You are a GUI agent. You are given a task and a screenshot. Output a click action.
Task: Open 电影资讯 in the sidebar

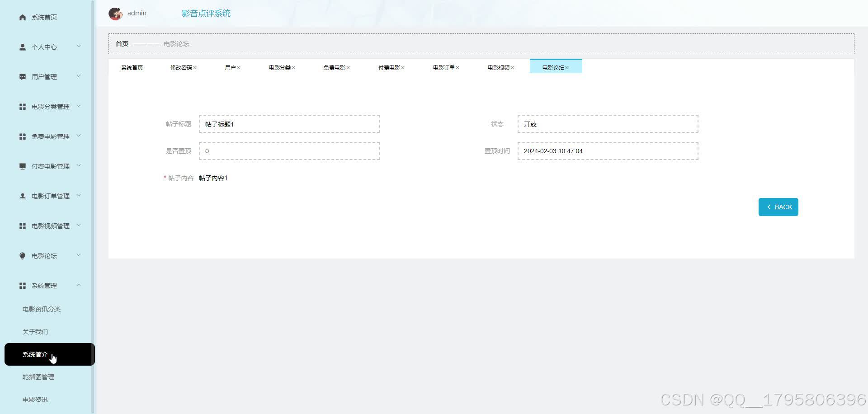pos(35,400)
